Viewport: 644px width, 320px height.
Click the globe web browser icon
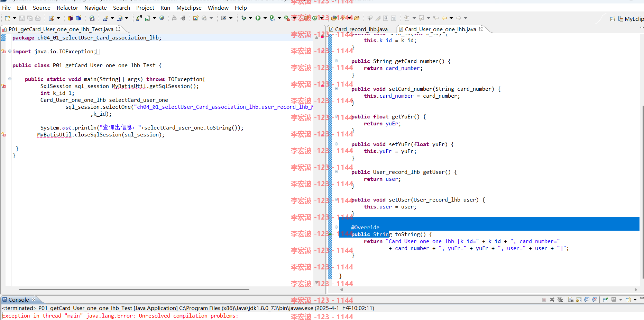click(162, 18)
